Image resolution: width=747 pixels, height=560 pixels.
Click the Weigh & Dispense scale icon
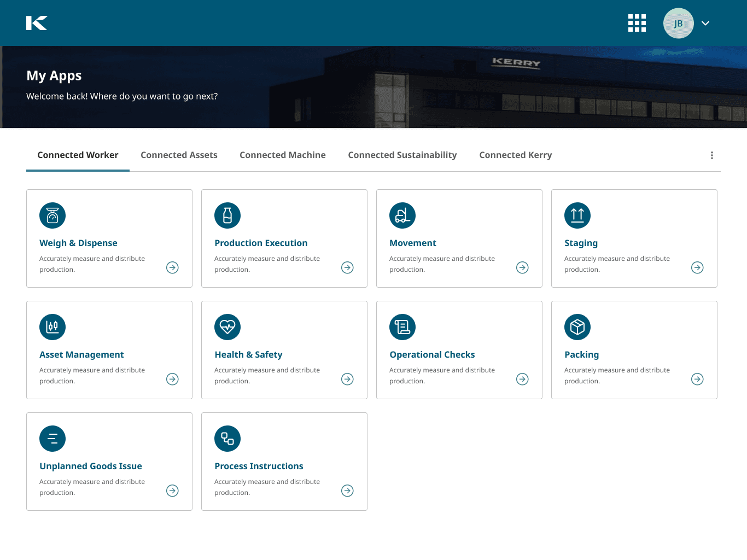(52, 215)
